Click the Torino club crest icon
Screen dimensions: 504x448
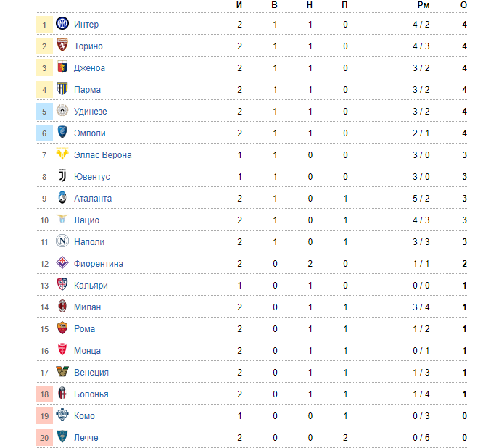point(62,46)
